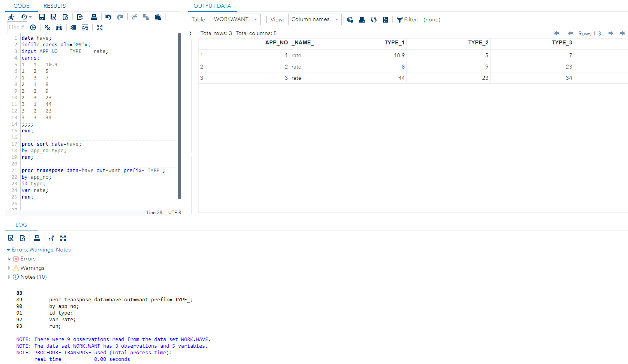Collapse the Errors, Warnings, Notes summary
Viewport: 628px width, 364px height.
coord(8,250)
